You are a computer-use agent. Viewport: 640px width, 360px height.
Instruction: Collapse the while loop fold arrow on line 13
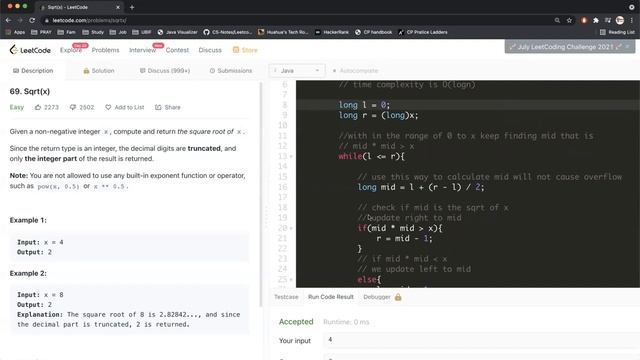[x=291, y=156]
